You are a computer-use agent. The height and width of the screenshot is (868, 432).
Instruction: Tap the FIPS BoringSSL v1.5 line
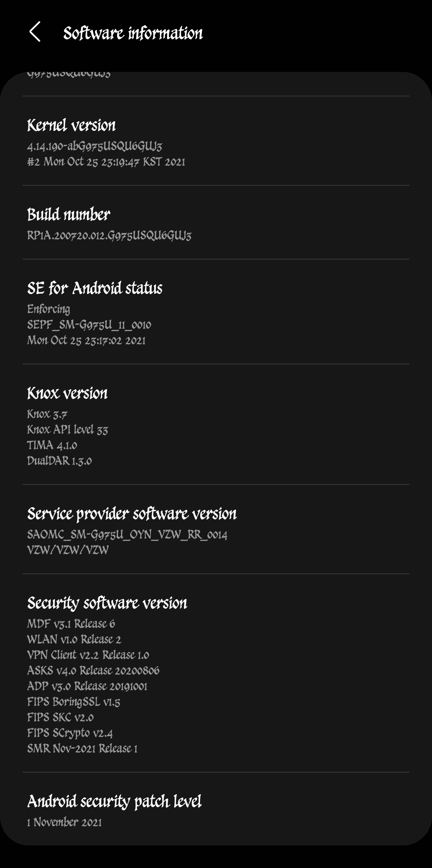(x=73, y=702)
